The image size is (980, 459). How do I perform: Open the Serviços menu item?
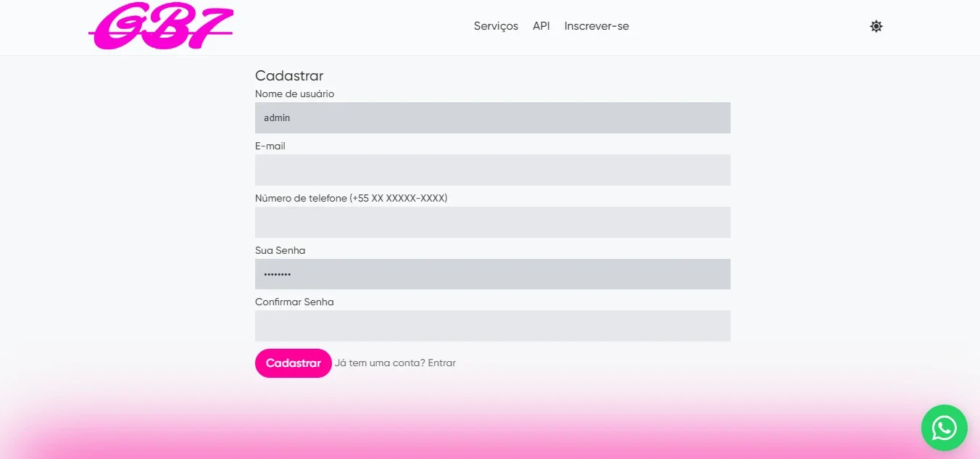pos(496,26)
